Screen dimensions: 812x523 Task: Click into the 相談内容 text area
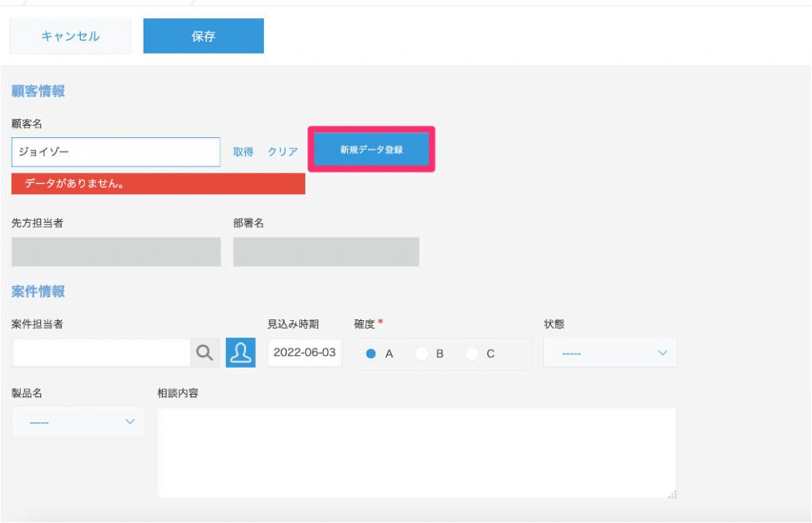[x=417, y=453]
